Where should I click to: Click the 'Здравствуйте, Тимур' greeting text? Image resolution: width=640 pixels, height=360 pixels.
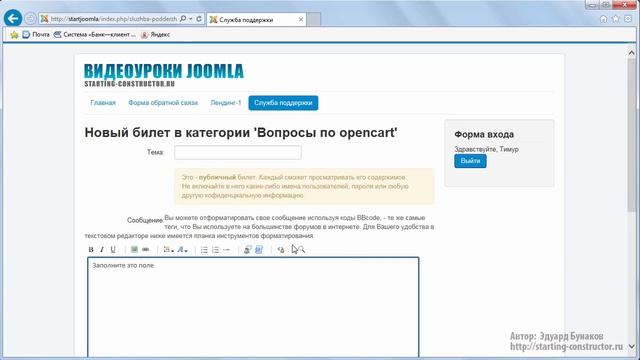tap(487, 149)
